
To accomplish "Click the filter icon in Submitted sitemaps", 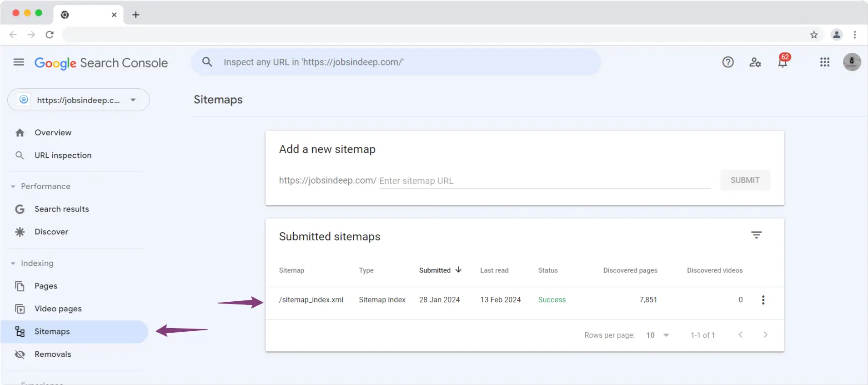I will (x=756, y=235).
